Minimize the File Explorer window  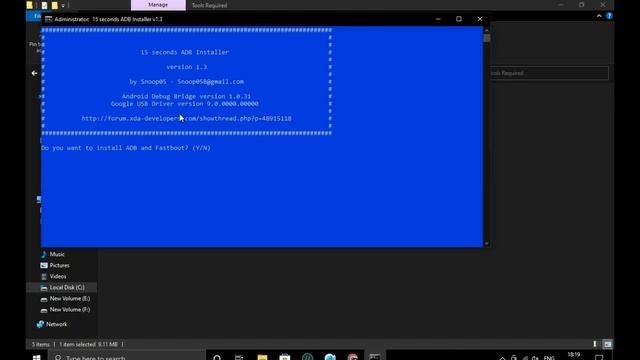[561, 5]
